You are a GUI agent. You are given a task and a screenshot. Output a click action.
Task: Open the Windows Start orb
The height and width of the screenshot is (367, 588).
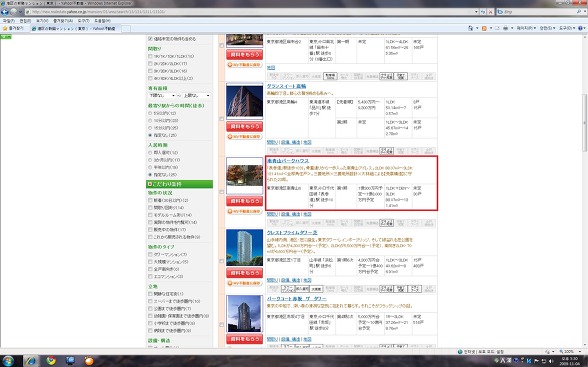point(8,361)
